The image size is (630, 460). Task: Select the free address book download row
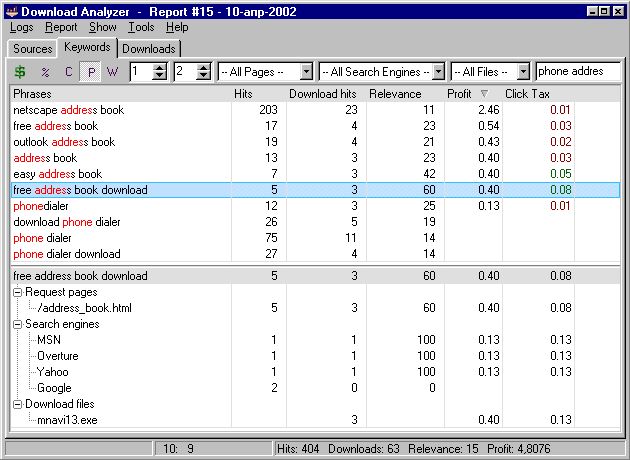coord(315,190)
